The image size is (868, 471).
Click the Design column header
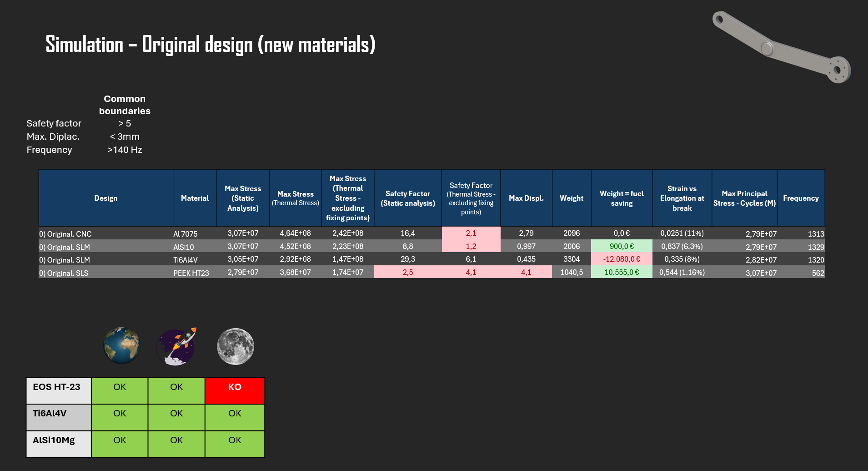(105, 198)
